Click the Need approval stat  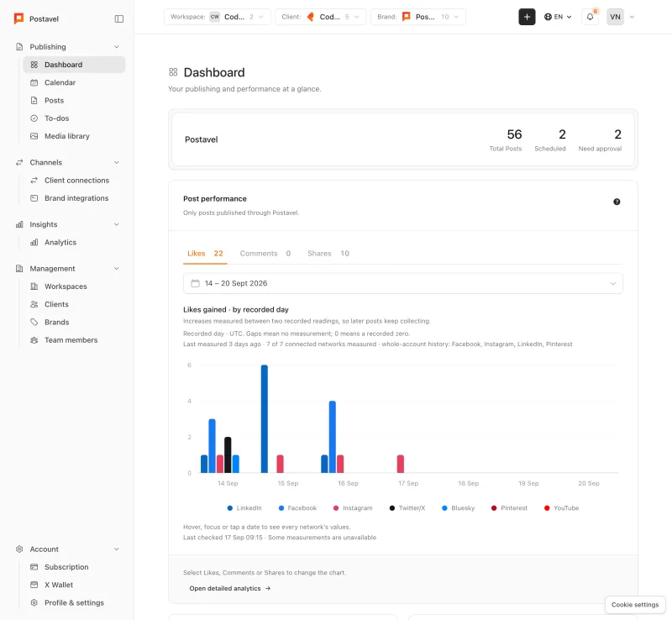click(x=600, y=139)
